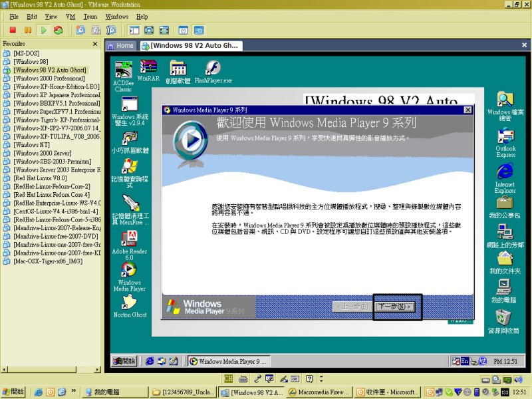The width and height of the screenshot is (532, 399).
Task: Click the En language indicator in VM tray
Action: (x=465, y=361)
